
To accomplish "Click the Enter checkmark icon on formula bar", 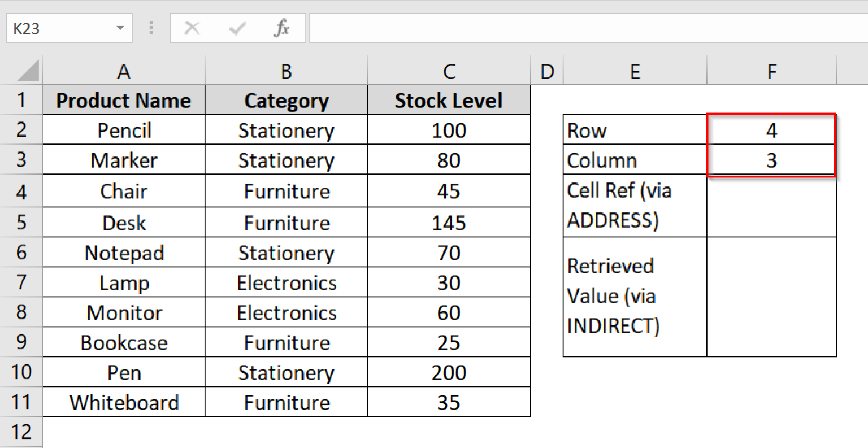I will click(237, 28).
